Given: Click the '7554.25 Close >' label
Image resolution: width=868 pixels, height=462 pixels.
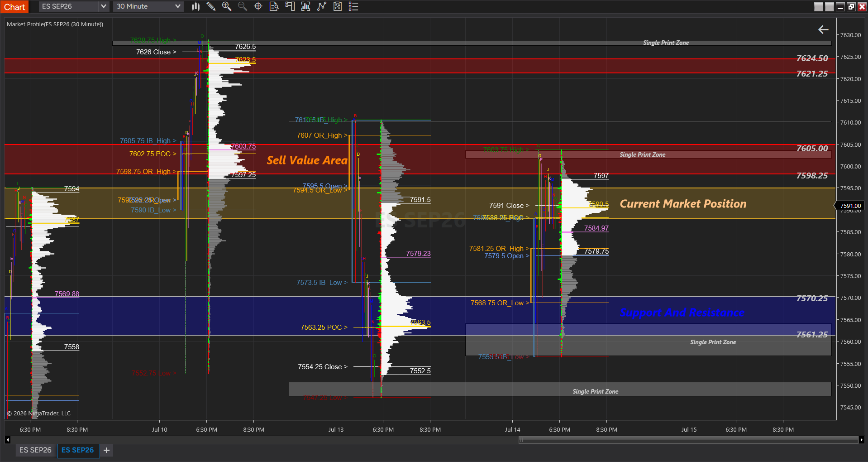Looking at the screenshot, I should pyautogui.click(x=323, y=367).
